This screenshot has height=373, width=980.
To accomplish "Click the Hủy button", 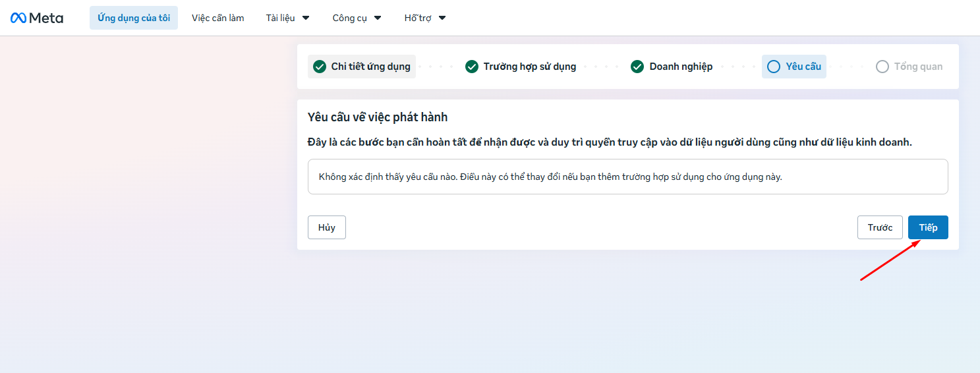I will pos(327,227).
